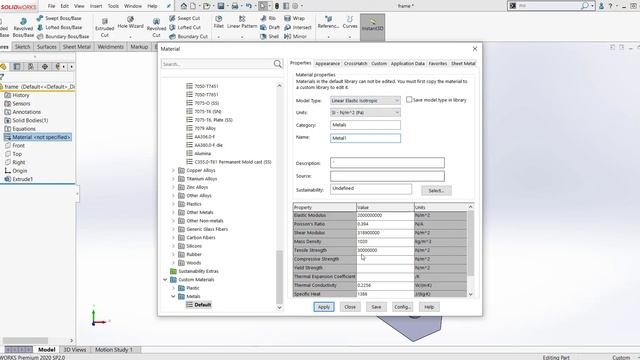Image resolution: width=640 pixels, height=360 pixels.
Task: Click the Sustainability Select... button
Action: 436,191
